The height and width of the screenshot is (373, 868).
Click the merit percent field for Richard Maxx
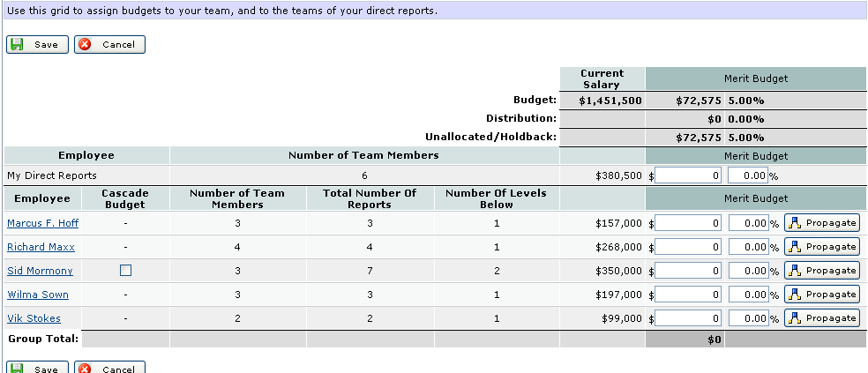(748, 247)
